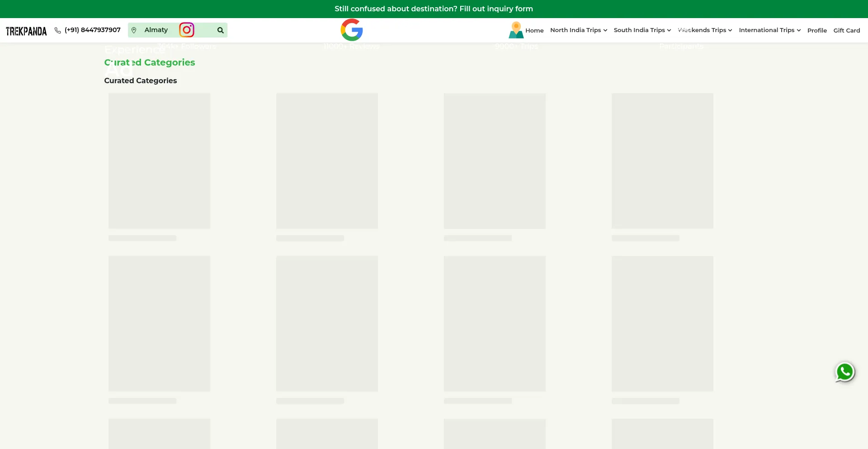The height and width of the screenshot is (449, 868).
Task: Open the Weekends Trips dropdown
Action: click(x=705, y=30)
